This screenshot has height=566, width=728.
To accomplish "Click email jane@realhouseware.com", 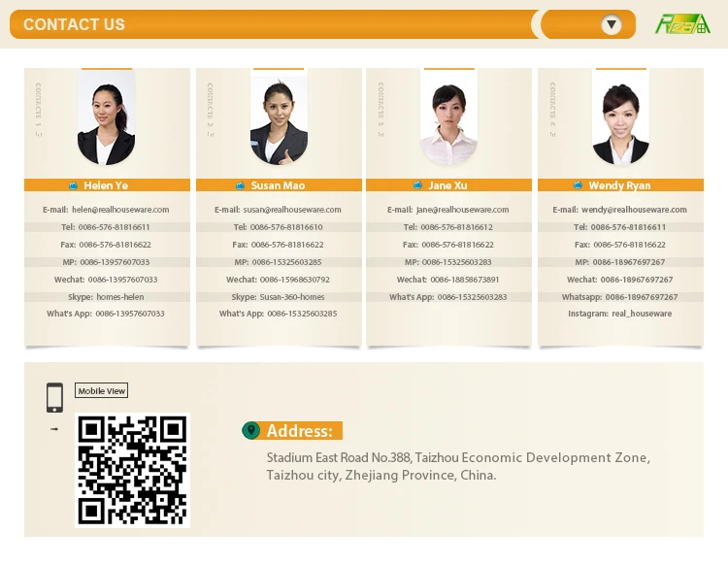I will pos(462,210).
